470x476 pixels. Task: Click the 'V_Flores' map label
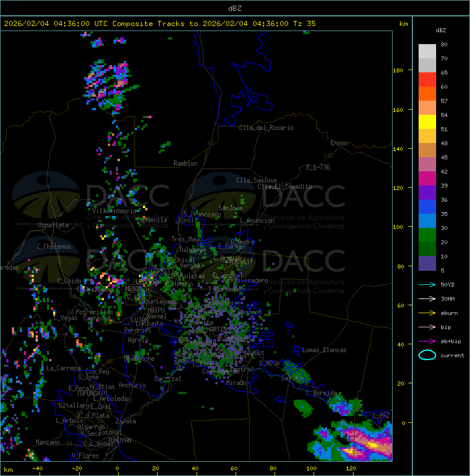85,456
